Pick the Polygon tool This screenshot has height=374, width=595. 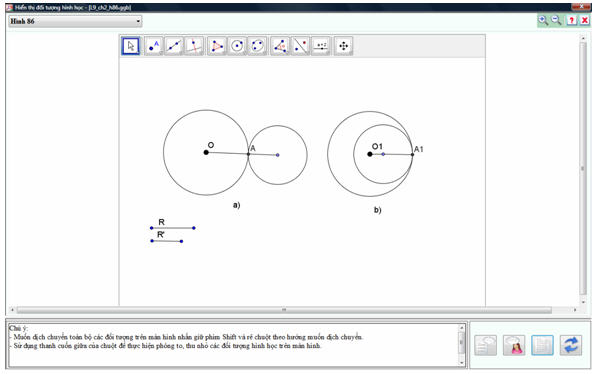pyautogui.click(x=217, y=46)
